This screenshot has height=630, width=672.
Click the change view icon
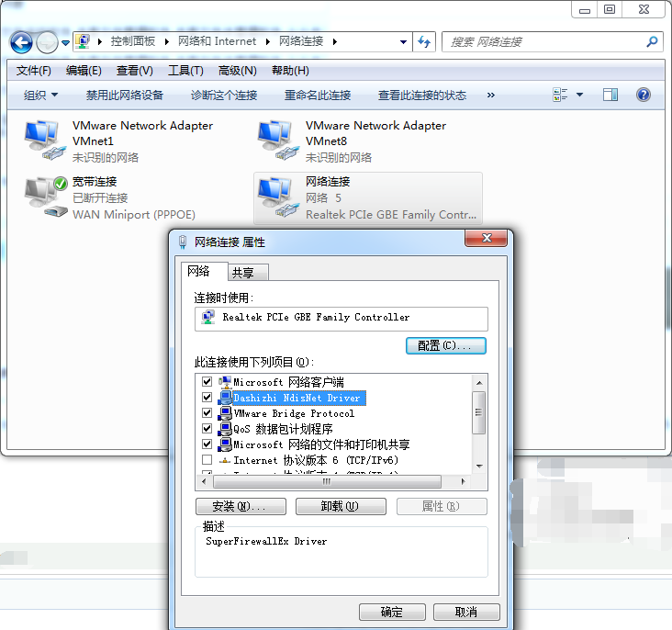coord(560,95)
